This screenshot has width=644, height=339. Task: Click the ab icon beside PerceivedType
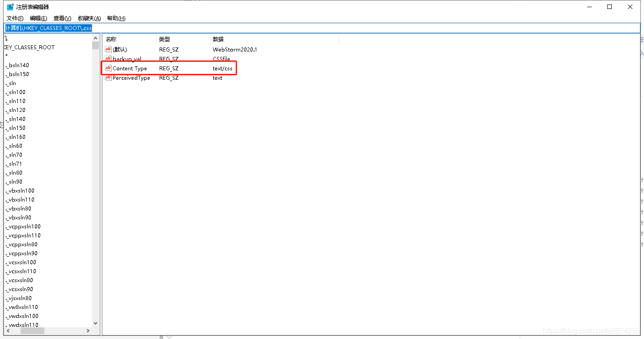pyautogui.click(x=108, y=77)
